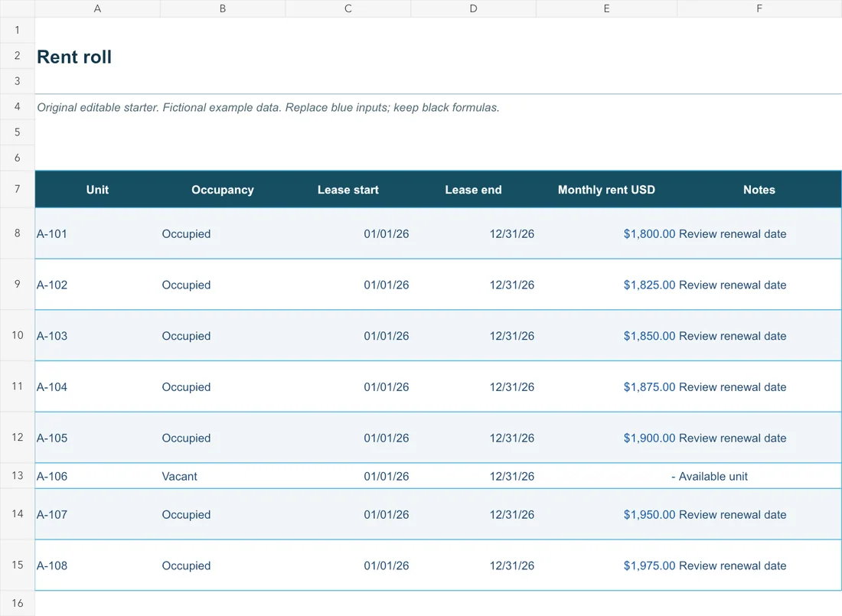
Task: Click the "$1,875.00" rent value
Action: point(649,386)
